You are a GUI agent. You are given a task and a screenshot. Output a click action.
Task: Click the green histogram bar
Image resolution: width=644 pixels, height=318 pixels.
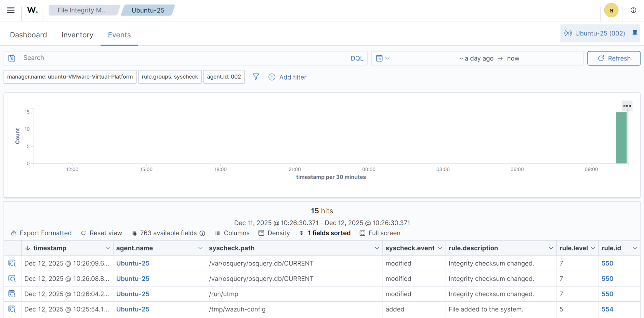coord(621,138)
